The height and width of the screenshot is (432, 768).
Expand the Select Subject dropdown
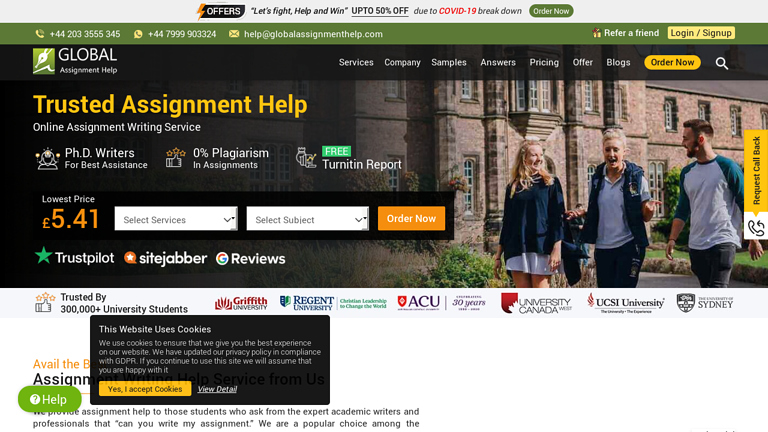pos(307,219)
